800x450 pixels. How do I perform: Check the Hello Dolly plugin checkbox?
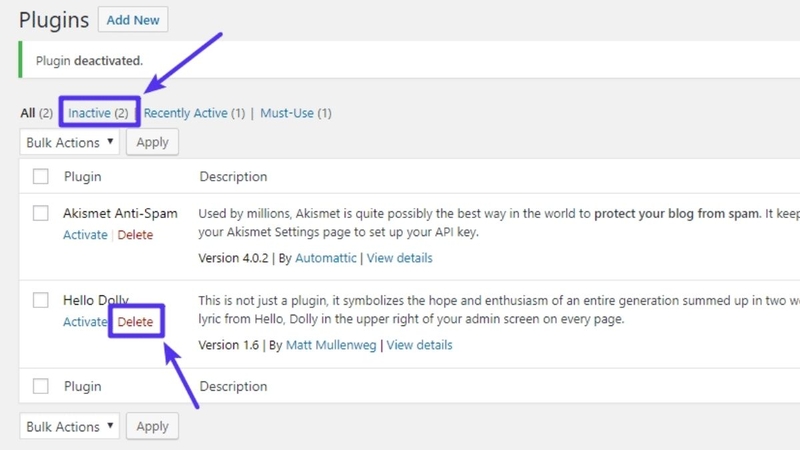point(41,300)
